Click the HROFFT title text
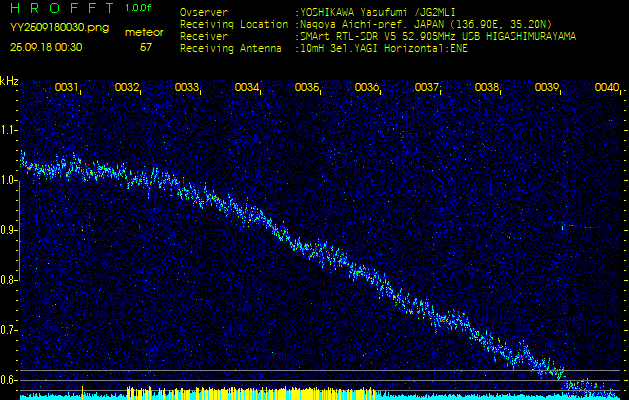629x400 pixels. click(55, 8)
